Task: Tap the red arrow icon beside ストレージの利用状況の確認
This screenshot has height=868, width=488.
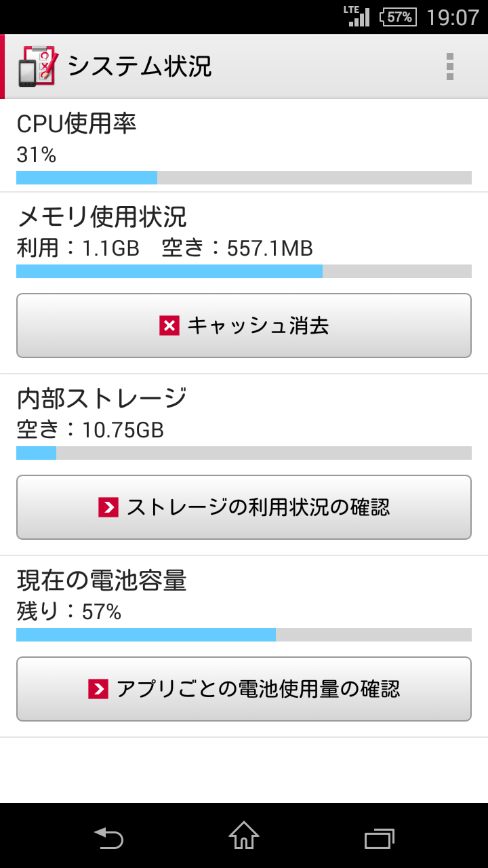Action: click(108, 508)
